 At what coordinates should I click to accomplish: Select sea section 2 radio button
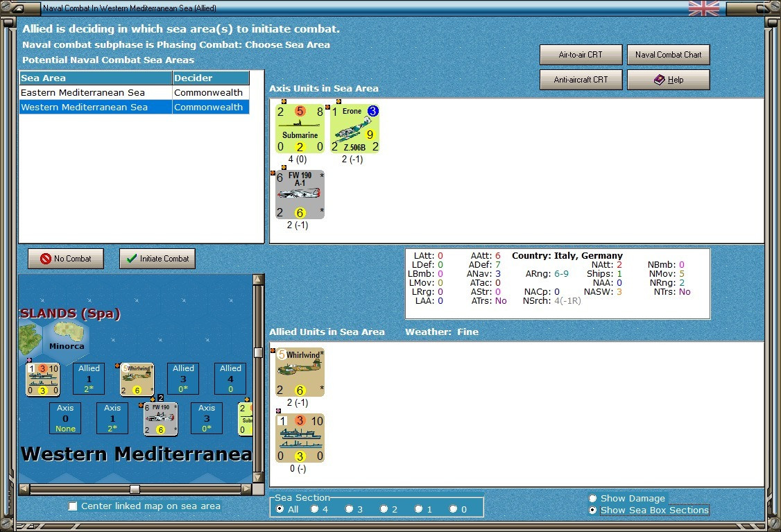pyautogui.click(x=384, y=509)
